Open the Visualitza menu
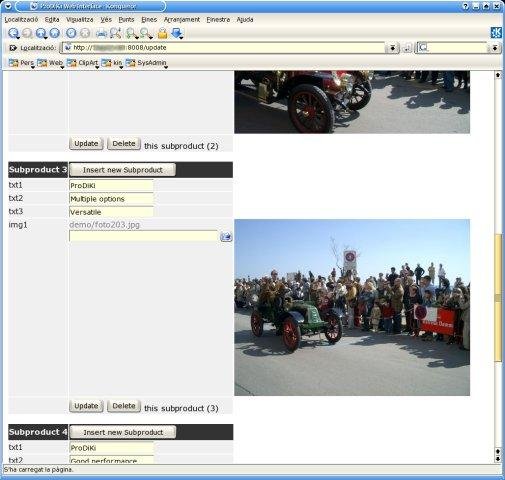505x480 pixels. (80, 20)
